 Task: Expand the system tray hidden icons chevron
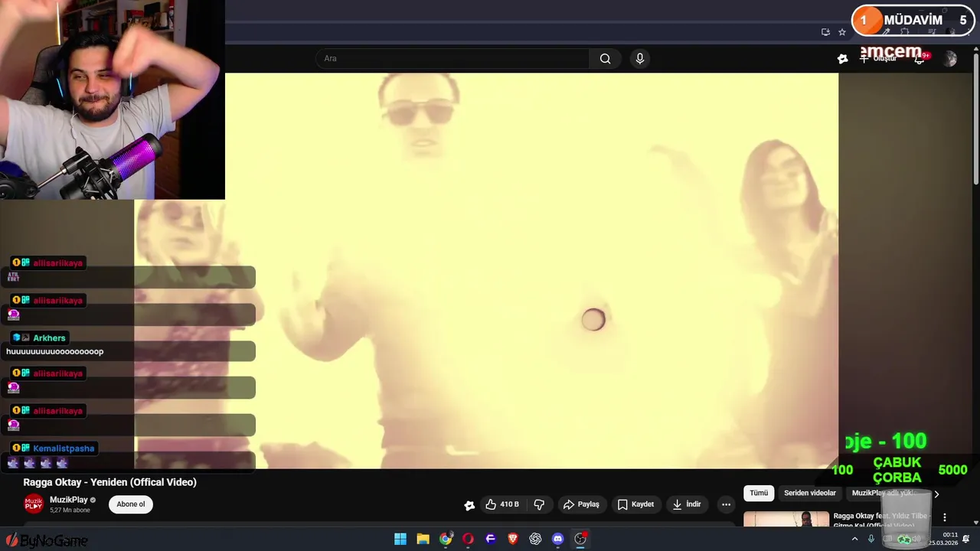[x=854, y=539]
